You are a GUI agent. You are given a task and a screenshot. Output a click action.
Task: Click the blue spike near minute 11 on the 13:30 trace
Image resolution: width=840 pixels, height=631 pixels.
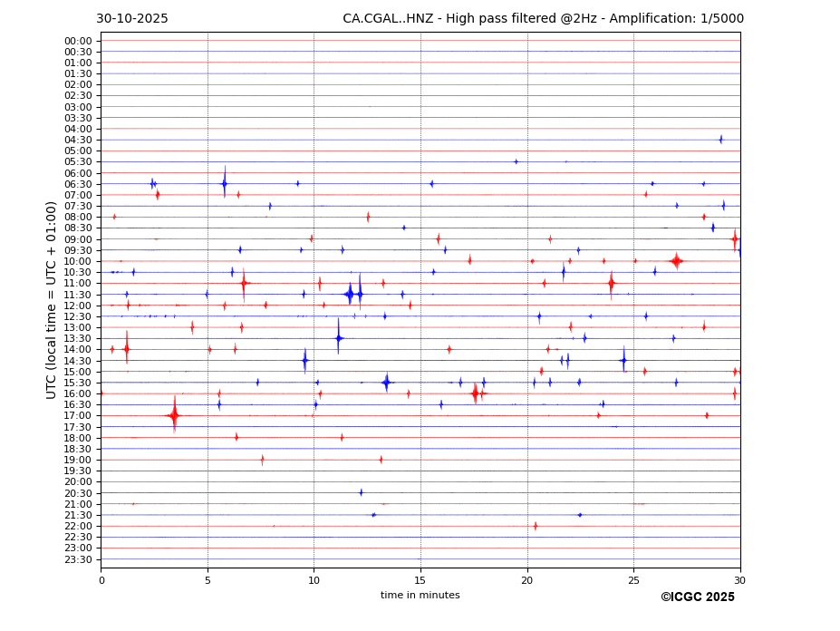pyautogui.click(x=339, y=338)
